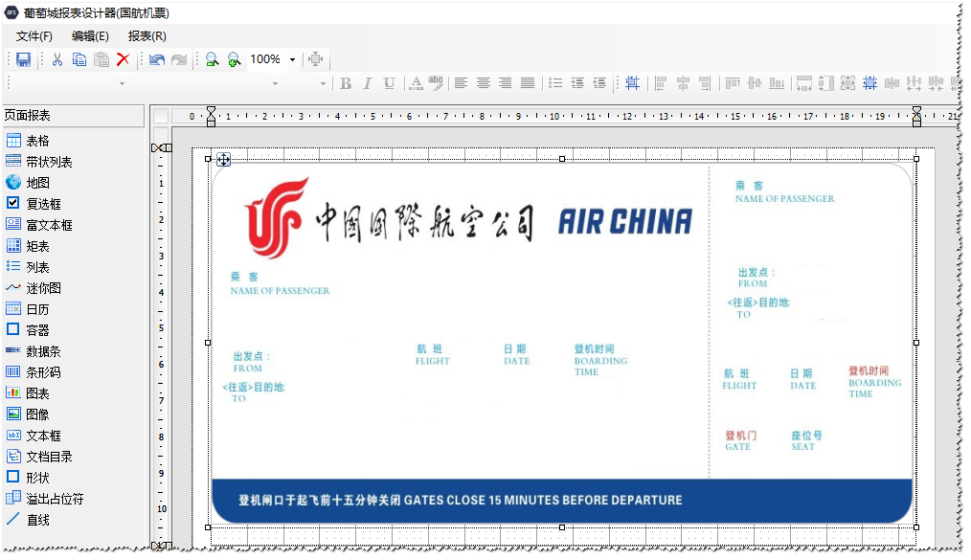Align text right
Screen dimensions: 971x560
(x=506, y=83)
